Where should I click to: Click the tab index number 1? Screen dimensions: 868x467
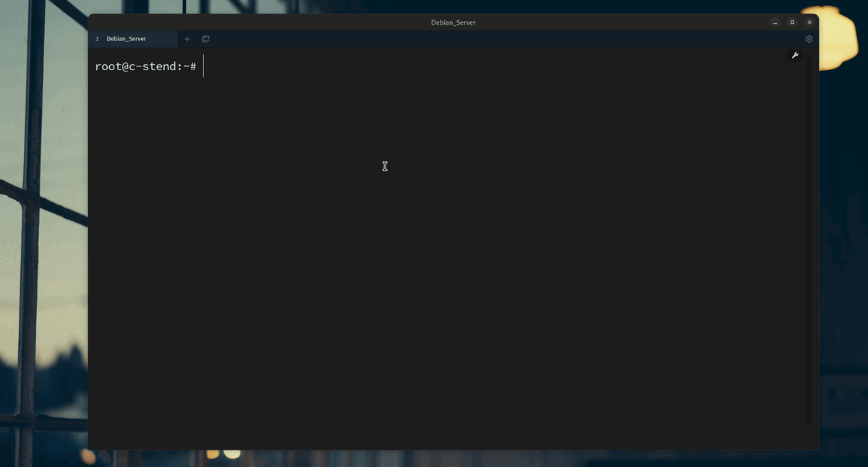[x=98, y=39]
